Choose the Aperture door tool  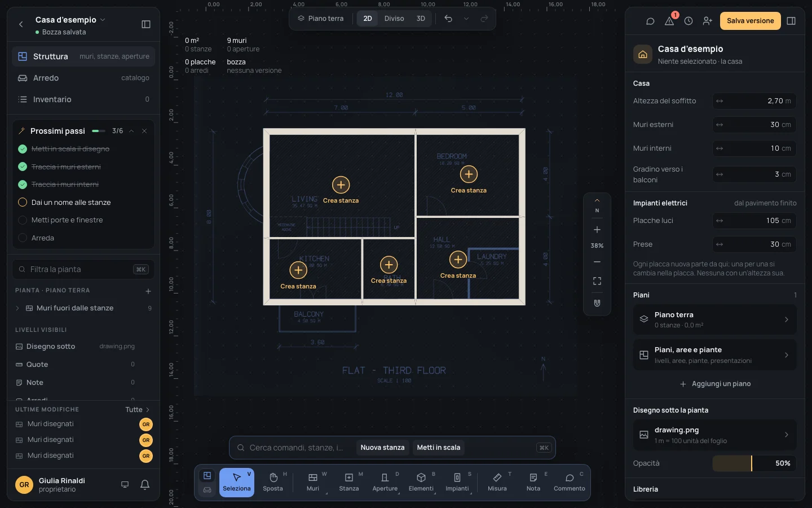coord(385,483)
